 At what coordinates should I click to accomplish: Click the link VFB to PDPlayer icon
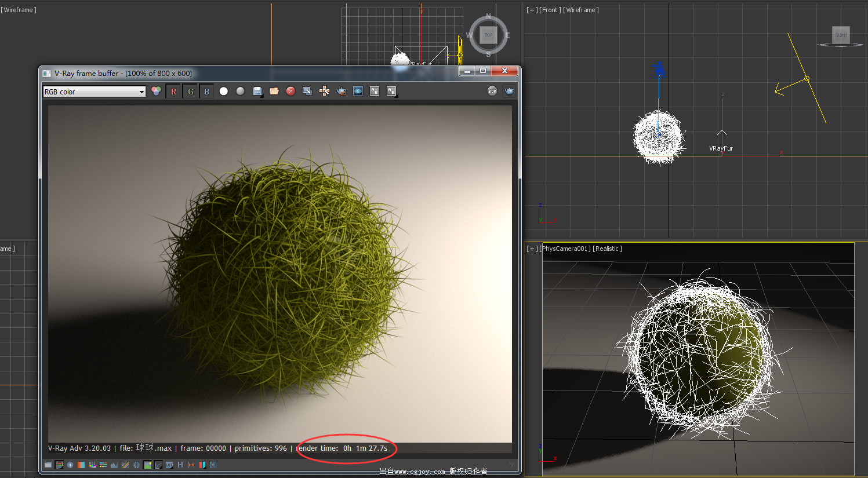tap(358, 91)
